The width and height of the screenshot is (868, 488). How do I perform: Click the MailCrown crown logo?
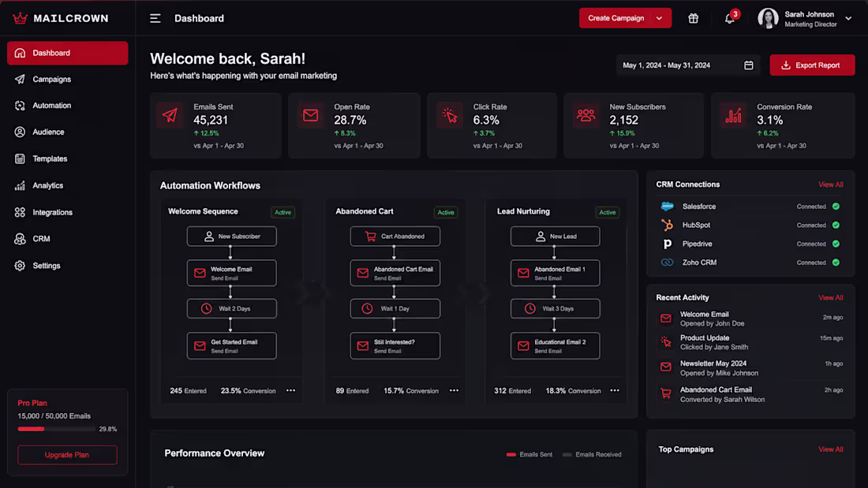click(20, 18)
